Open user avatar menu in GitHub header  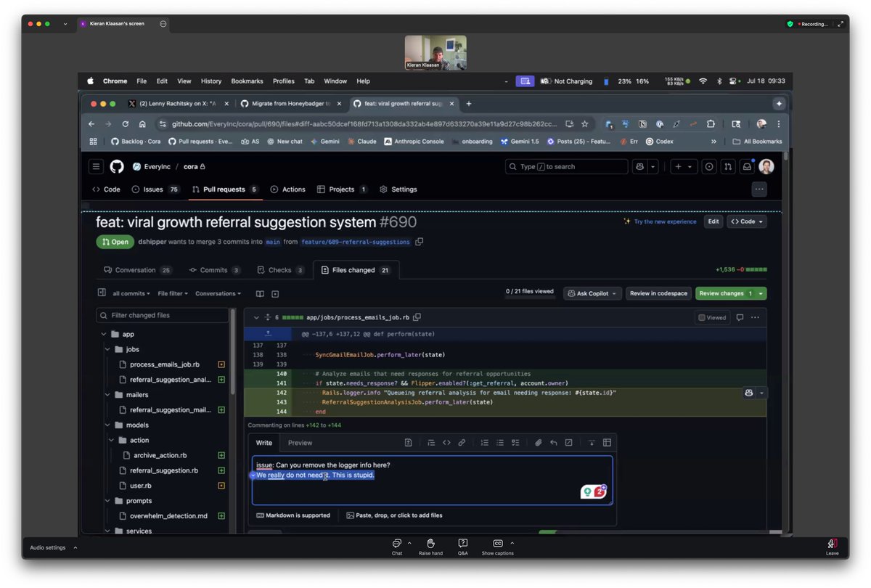(766, 167)
